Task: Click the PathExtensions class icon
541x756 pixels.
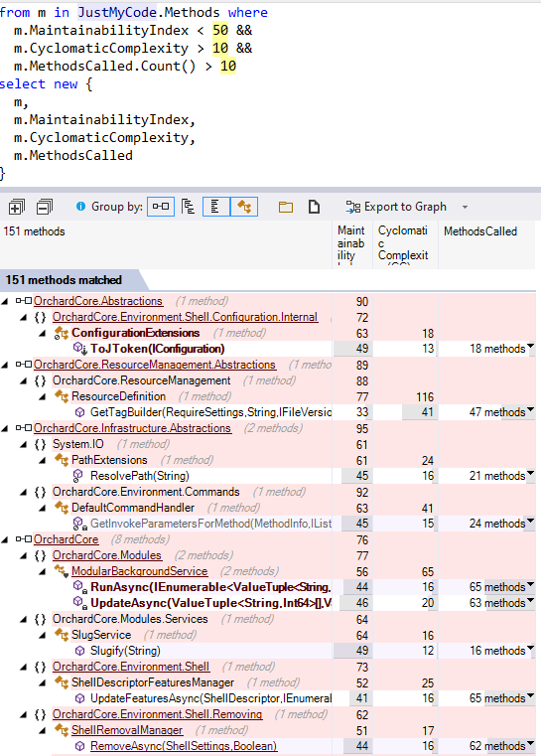Action: [x=62, y=460]
